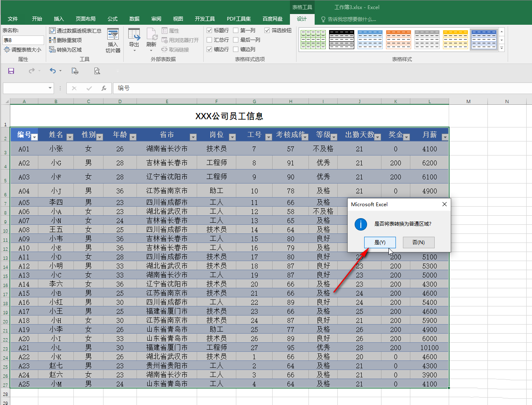Image resolution: width=532 pixels, height=405 pixels.
Task: Switch to the 公式 (Formulas) tab
Action: pos(113,19)
